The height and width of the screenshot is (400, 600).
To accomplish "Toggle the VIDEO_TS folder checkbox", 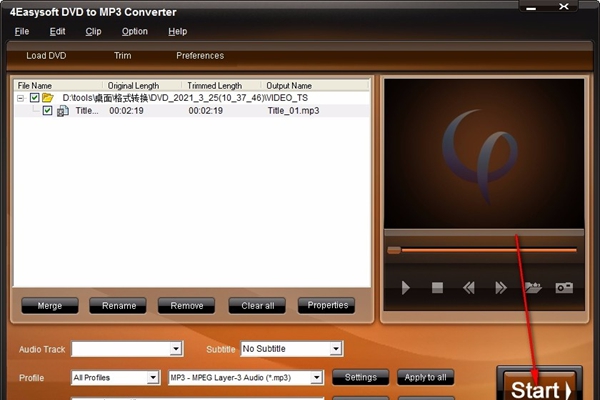I will (x=34, y=98).
